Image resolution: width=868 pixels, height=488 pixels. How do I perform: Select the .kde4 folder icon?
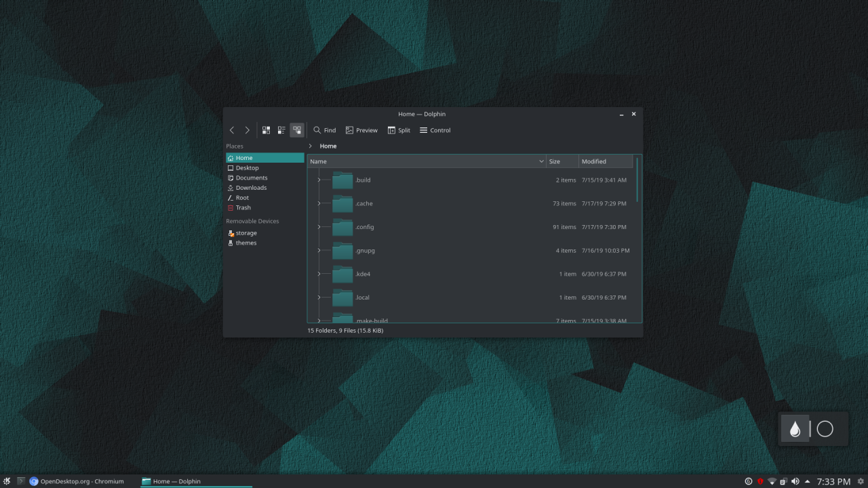click(x=342, y=274)
